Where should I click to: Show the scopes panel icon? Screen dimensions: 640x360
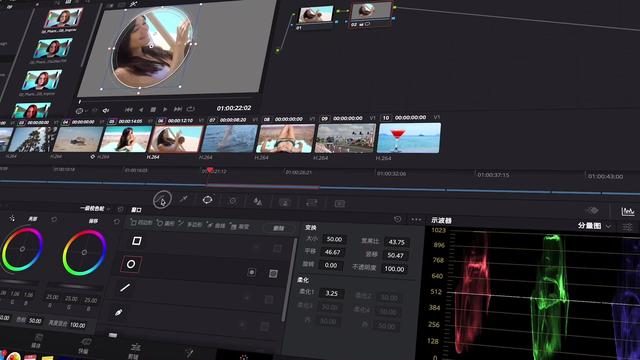627,211
